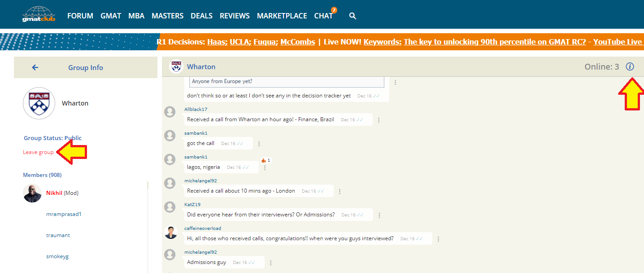Open three-dot menu beside "Admissions guy"

(271, 263)
